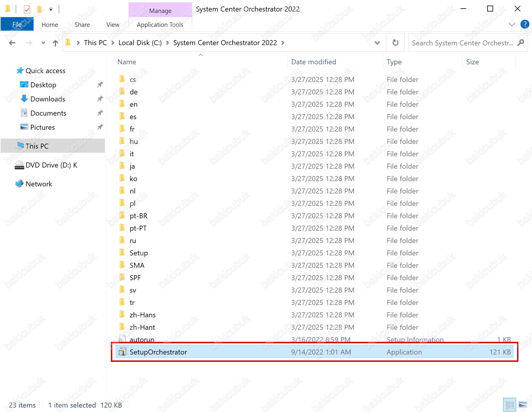Open the File ribbon tab
This screenshot has width=532, height=412.
click(17, 24)
